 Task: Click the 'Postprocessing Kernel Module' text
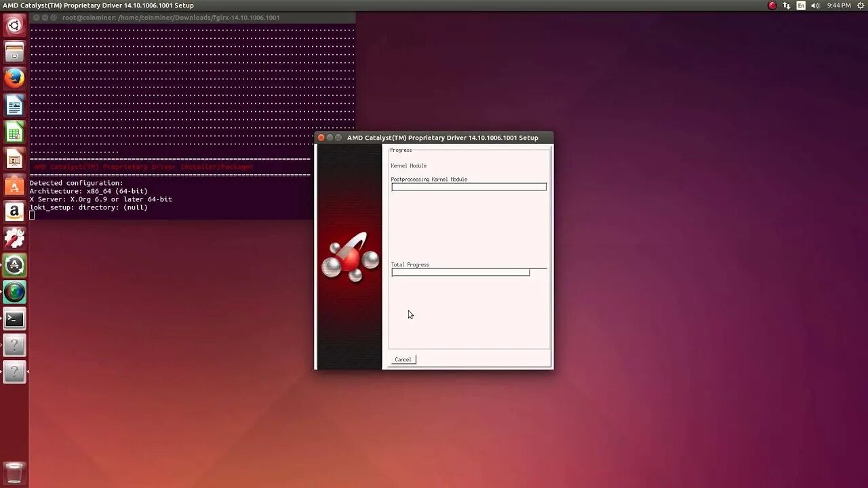point(429,180)
